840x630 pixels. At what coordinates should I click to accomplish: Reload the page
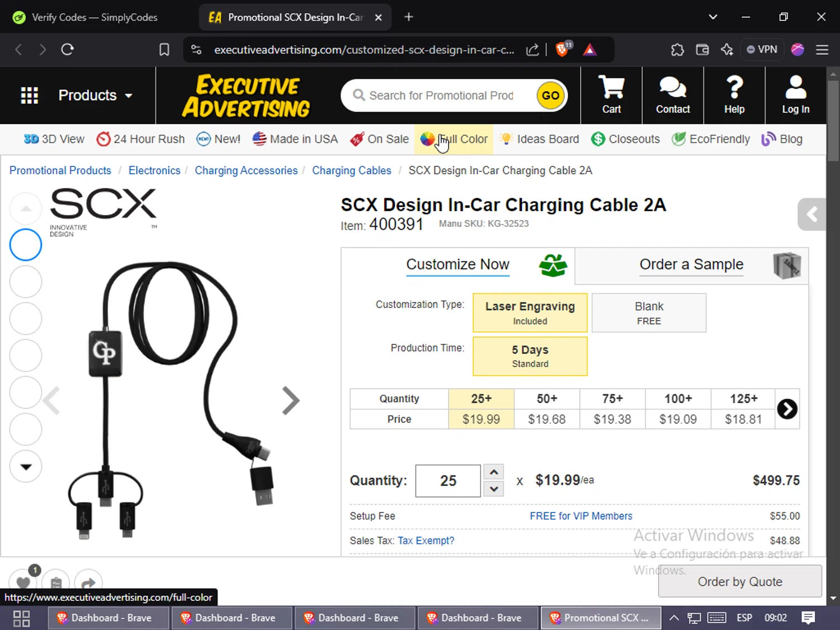click(67, 50)
